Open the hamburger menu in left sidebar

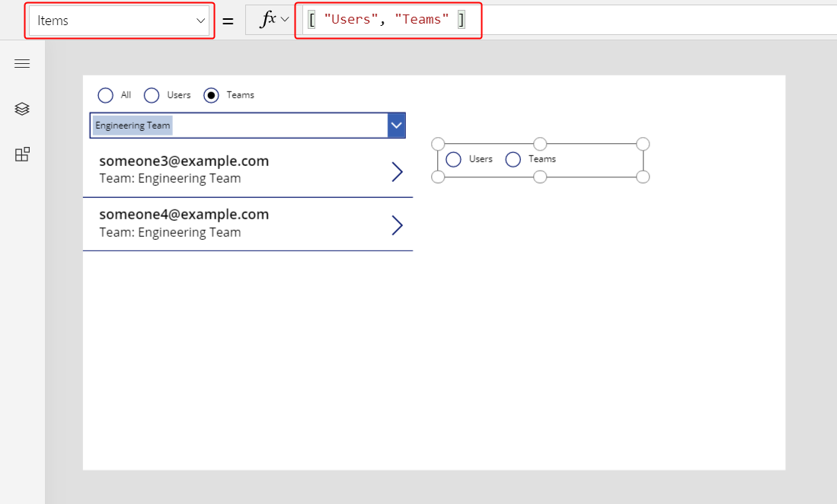[x=22, y=64]
